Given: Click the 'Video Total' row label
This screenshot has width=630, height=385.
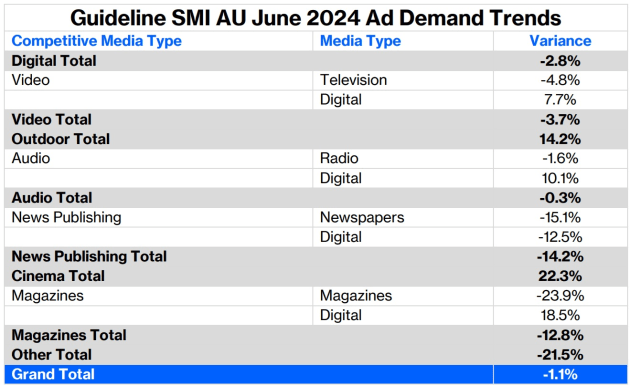Looking at the screenshot, I should tap(51, 119).
